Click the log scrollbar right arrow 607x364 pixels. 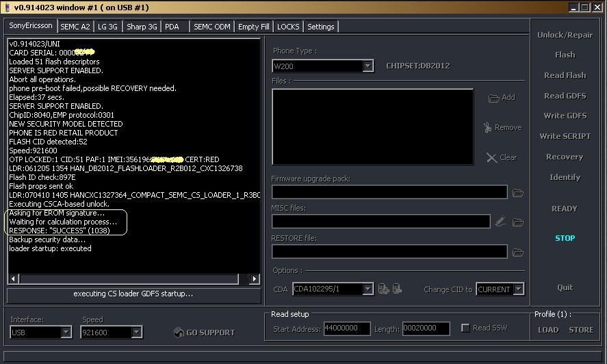[x=254, y=278]
